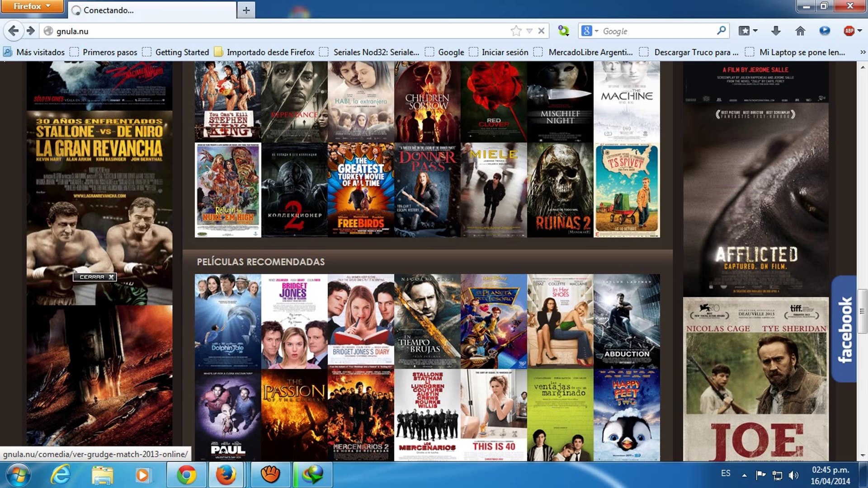The image size is (868, 488).
Task: Expand the bookmarks toolbar overflow chevron
Action: [x=863, y=52]
